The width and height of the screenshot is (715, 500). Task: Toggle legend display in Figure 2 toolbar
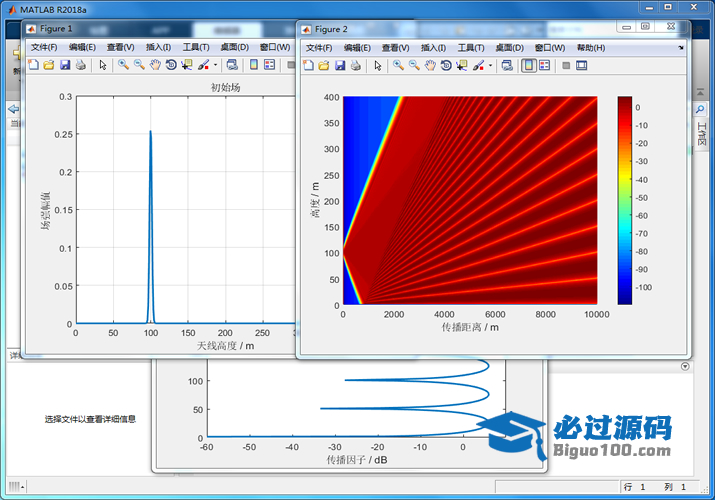coord(545,66)
